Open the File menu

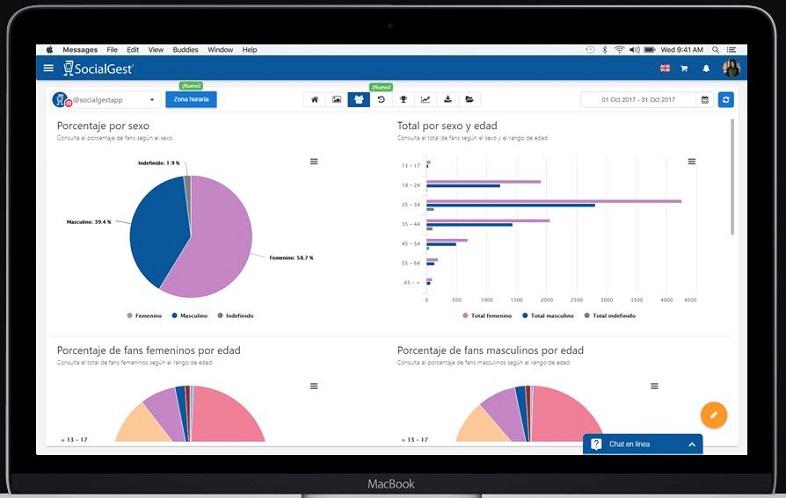112,50
